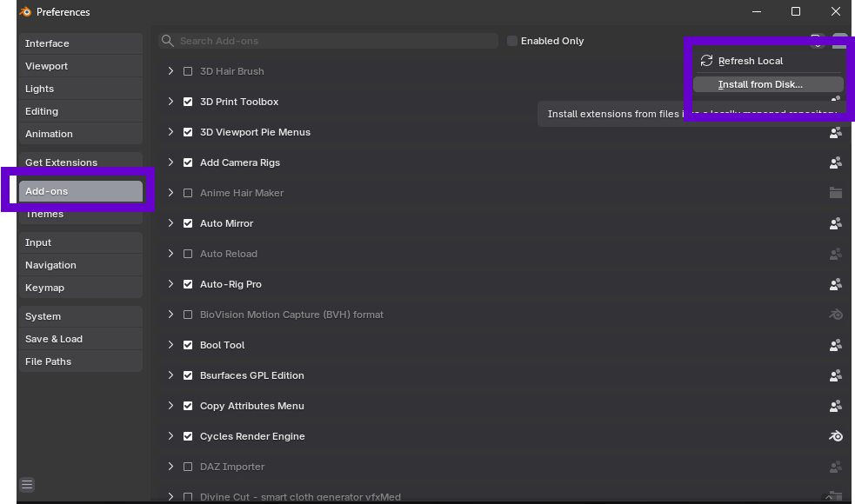The height and width of the screenshot is (504, 855).
Task: Switch to the Get Extensions tab
Action: tap(81, 162)
